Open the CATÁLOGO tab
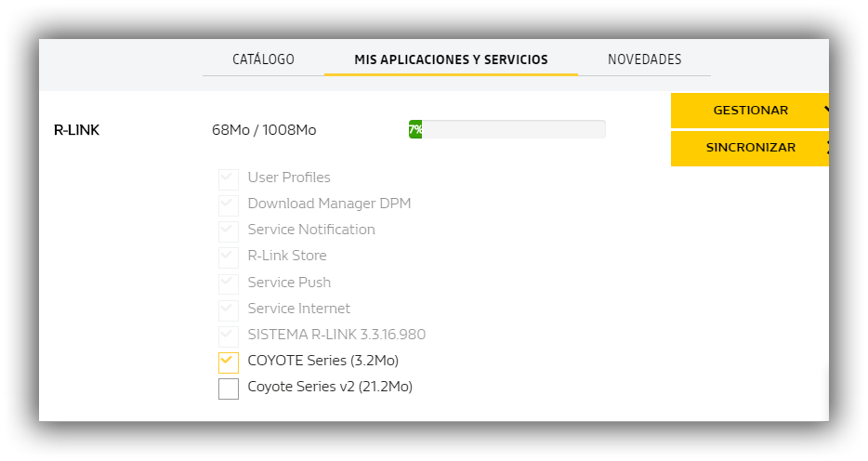The height and width of the screenshot is (461, 868). click(x=263, y=59)
